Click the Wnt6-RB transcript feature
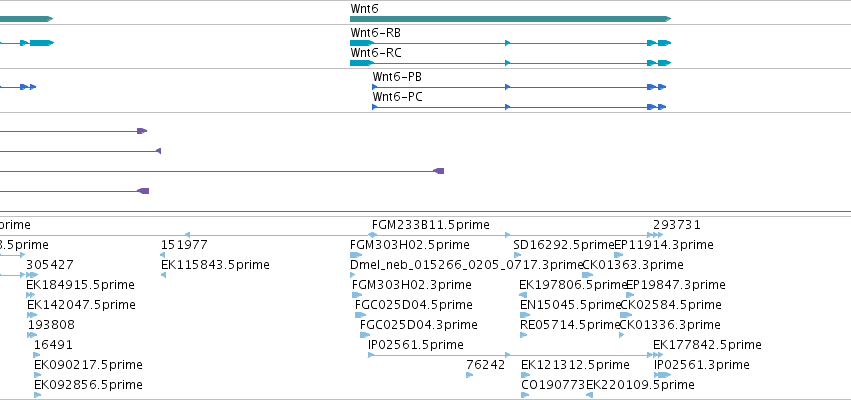Image resolution: width=851 pixels, height=400 pixels. (x=511, y=43)
